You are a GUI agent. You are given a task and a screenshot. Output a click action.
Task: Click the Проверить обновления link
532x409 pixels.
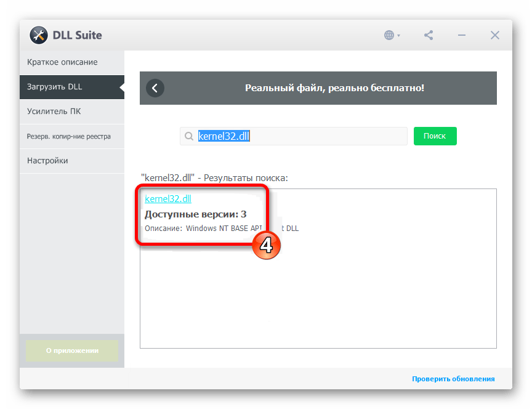(453, 379)
